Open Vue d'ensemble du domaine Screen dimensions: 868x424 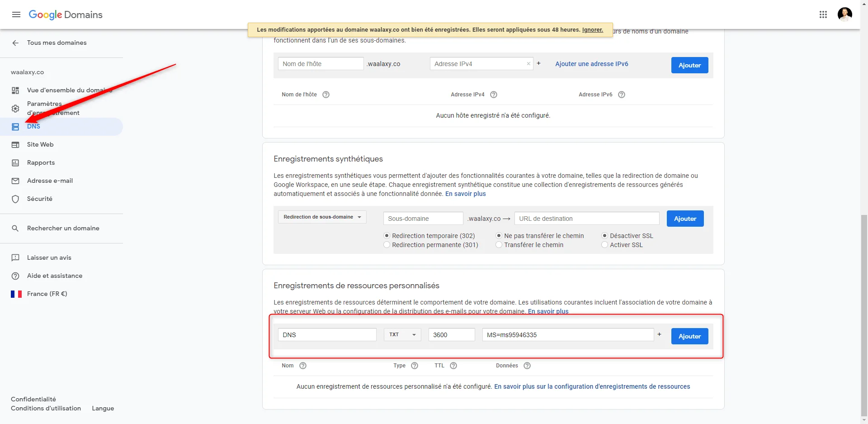click(70, 91)
